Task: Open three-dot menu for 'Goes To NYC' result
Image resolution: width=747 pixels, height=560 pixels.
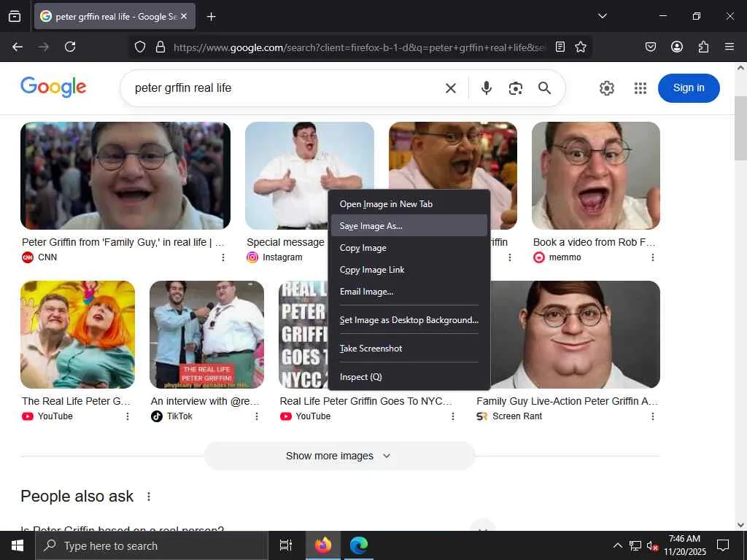Action: click(x=452, y=416)
